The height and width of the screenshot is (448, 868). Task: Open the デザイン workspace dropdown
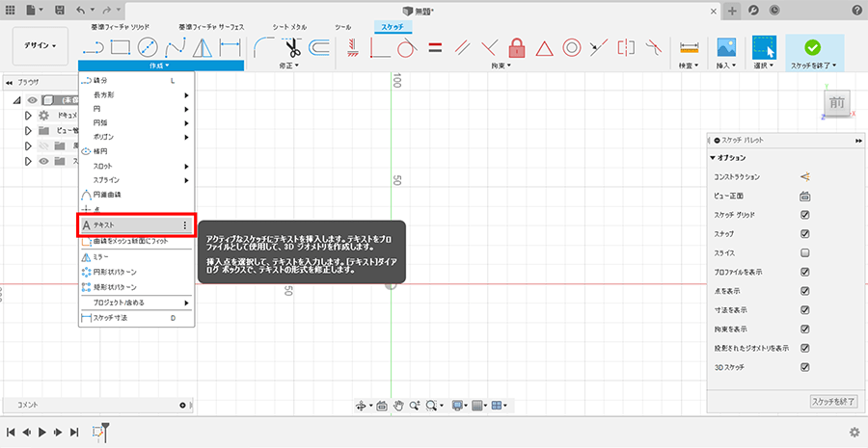(x=41, y=45)
